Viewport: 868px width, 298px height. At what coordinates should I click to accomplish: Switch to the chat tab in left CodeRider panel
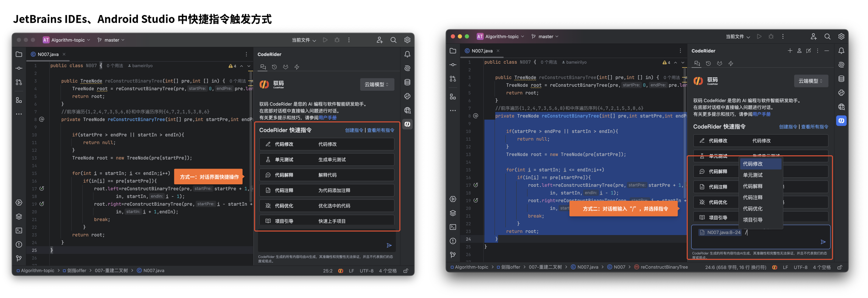coord(263,67)
